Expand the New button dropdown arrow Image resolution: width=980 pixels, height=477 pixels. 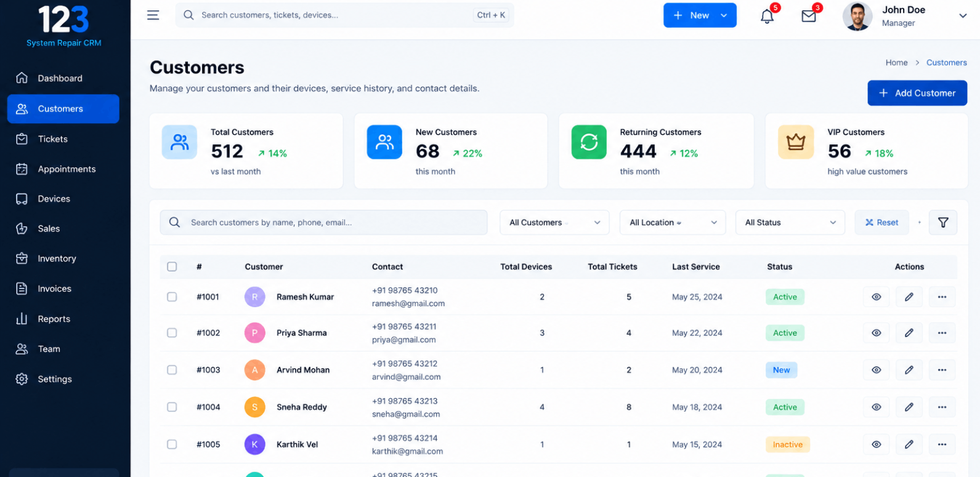point(724,15)
